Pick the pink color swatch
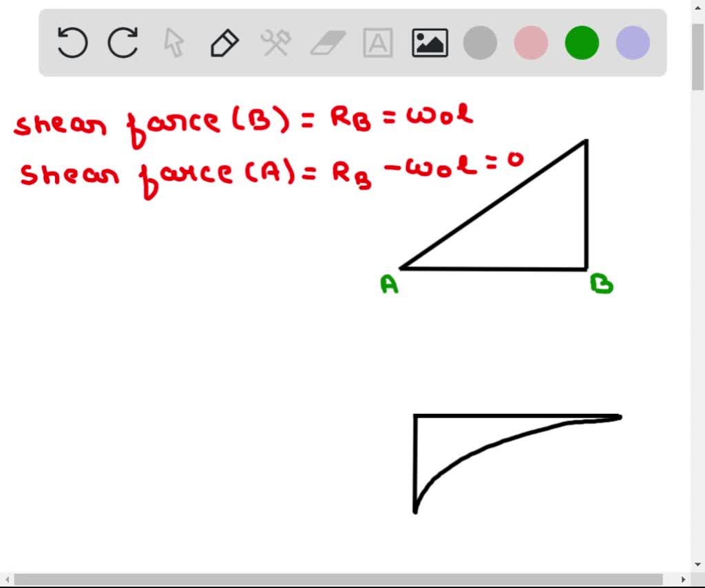 click(x=531, y=42)
